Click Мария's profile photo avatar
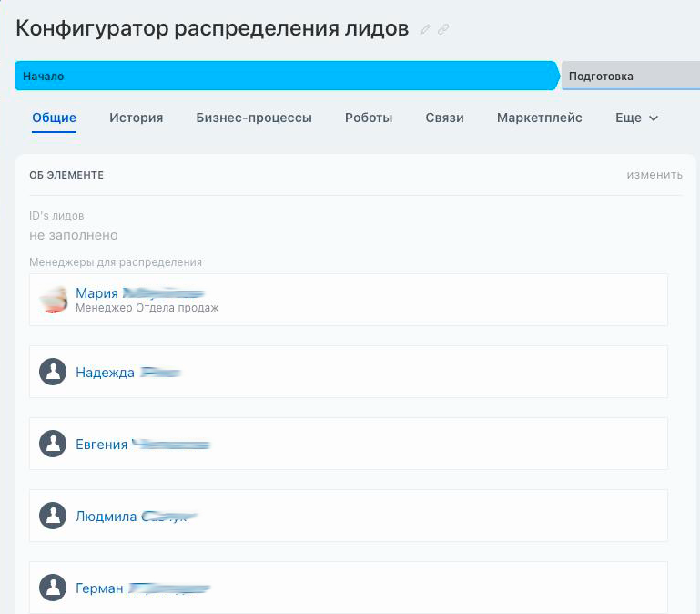This screenshot has width=700, height=614. (54, 299)
